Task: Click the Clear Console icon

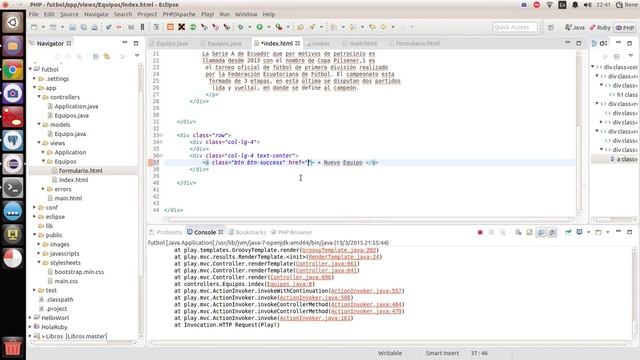Action: click(518, 232)
